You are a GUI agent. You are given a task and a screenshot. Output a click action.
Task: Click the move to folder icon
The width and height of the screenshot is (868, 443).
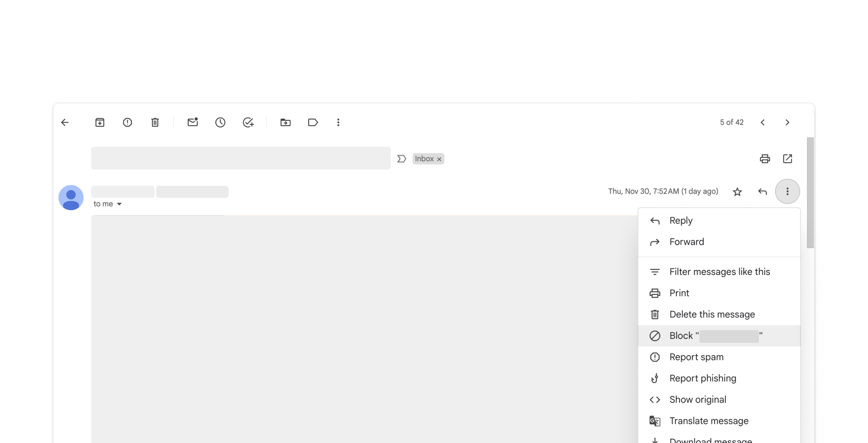pyautogui.click(x=286, y=122)
